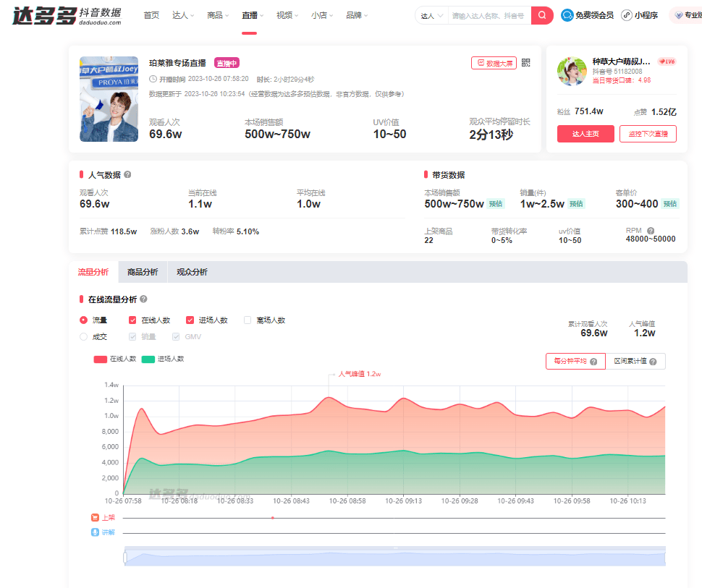The image size is (702, 588).
Task: Click the 达人主页 button
Action: (x=585, y=134)
